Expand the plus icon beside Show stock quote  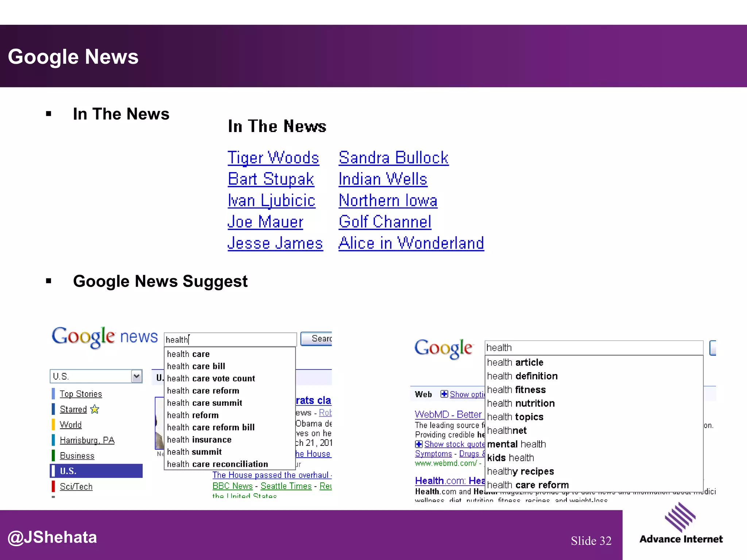(419, 444)
